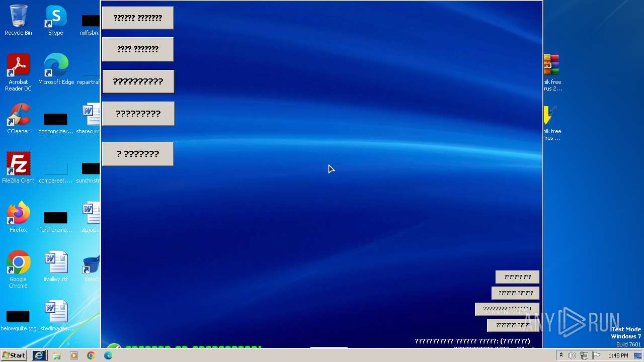Click the "? ???????" button

click(138, 154)
